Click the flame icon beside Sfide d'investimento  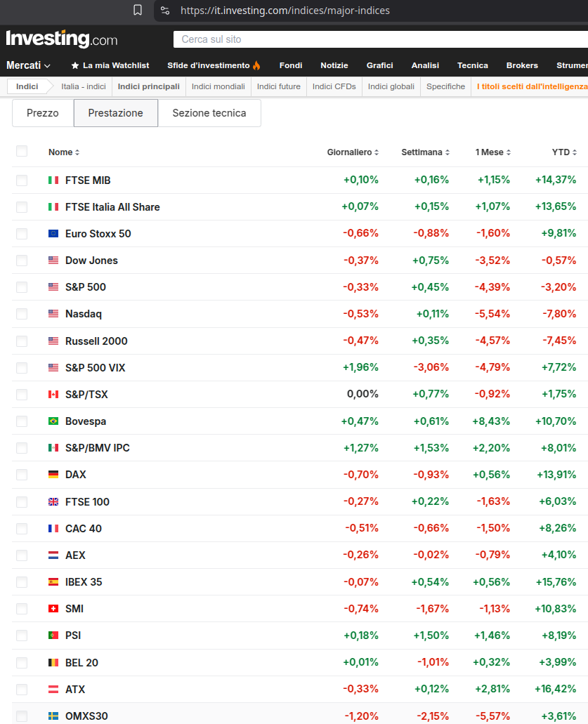point(256,65)
